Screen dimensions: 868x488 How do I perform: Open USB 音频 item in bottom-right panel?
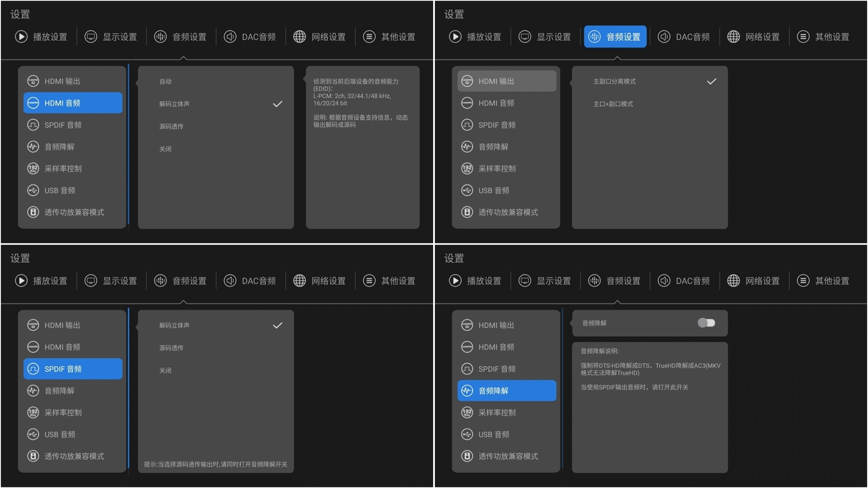click(x=507, y=434)
